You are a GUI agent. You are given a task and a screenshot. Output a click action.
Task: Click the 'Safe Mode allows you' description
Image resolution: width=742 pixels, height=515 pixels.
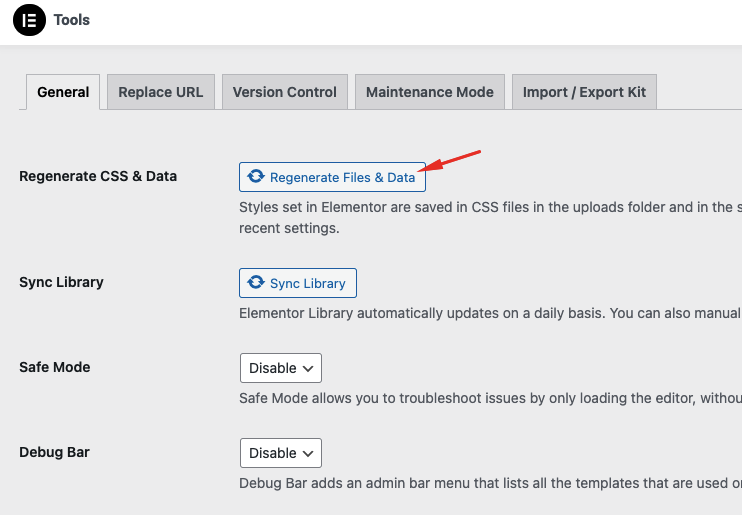(x=490, y=399)
